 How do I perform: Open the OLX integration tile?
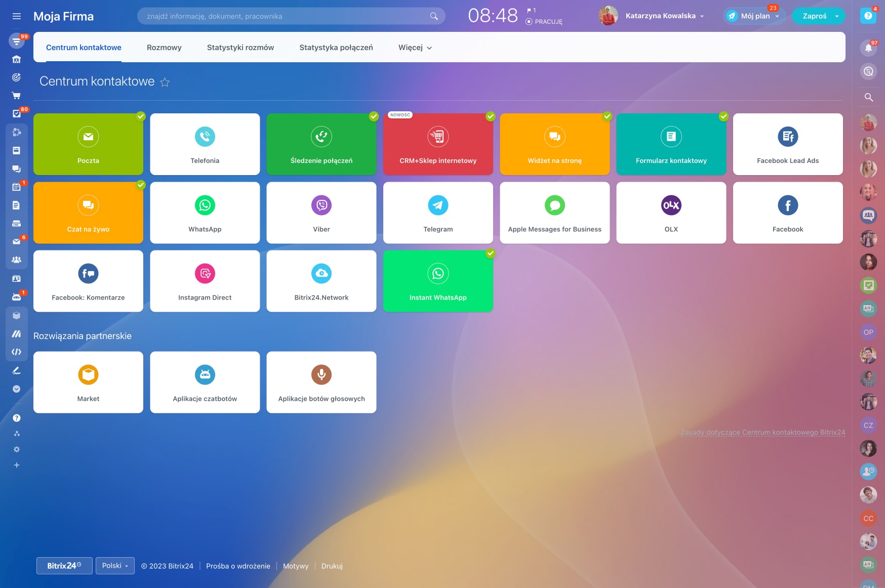click(x=671, y=213)
